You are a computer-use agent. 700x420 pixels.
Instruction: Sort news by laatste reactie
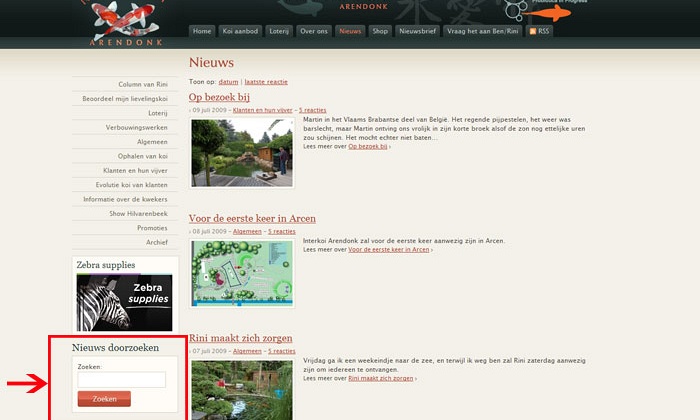(266, 82)
